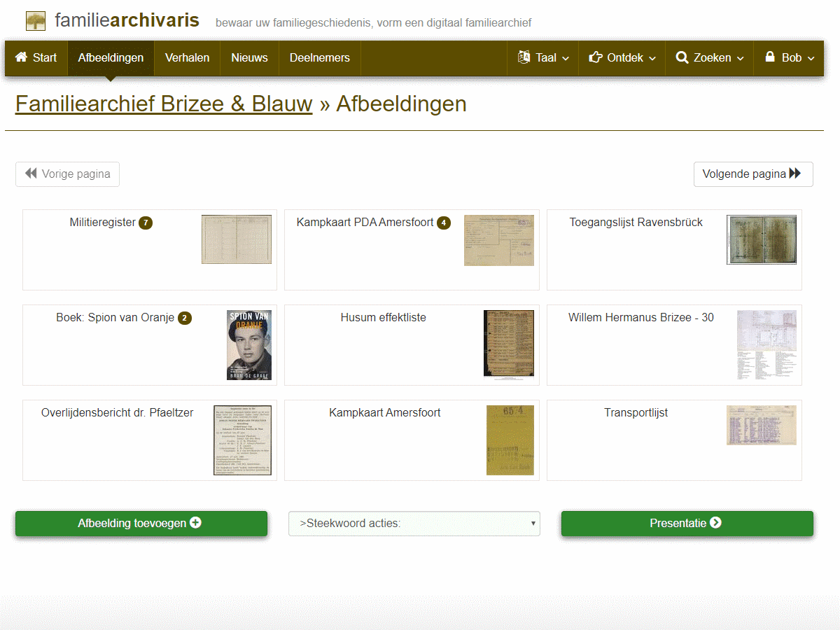Screen dimensions: 840x630
Task: Click the magnifier icon beside Zoeken
Action: tap(682, 57)
